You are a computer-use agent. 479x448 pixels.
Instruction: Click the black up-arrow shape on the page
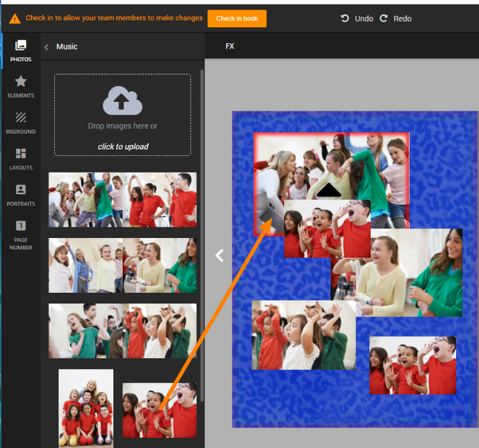(329, 190)
